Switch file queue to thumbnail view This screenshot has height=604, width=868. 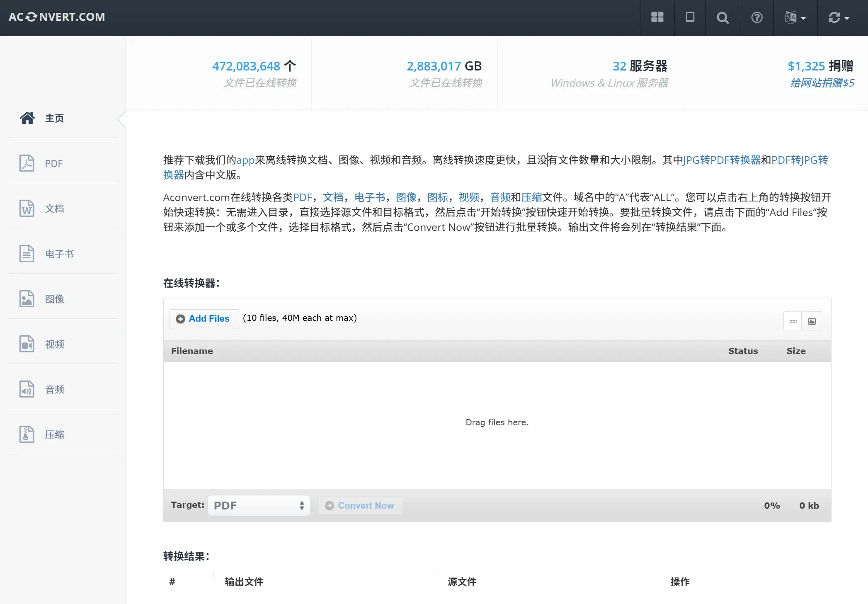click(812, 321)
